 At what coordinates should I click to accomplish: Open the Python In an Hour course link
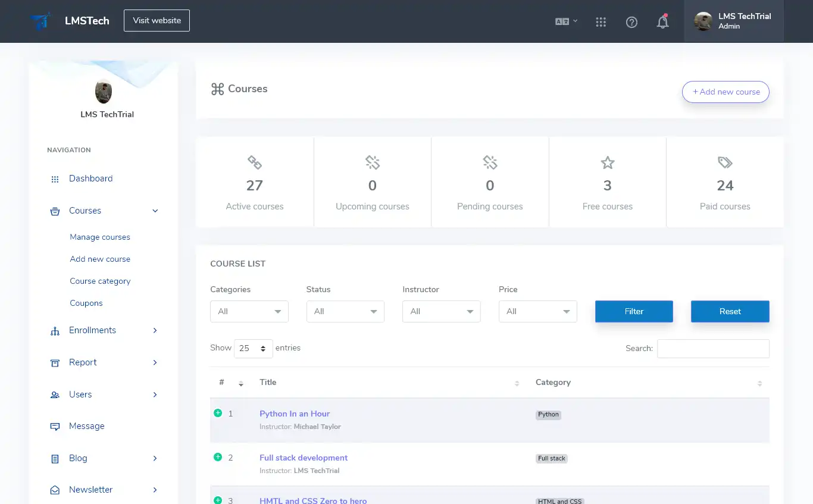pos(295,414)
